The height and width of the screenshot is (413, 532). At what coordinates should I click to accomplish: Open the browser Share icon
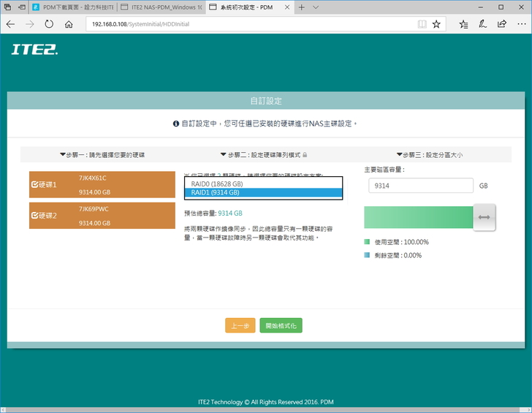501,24
